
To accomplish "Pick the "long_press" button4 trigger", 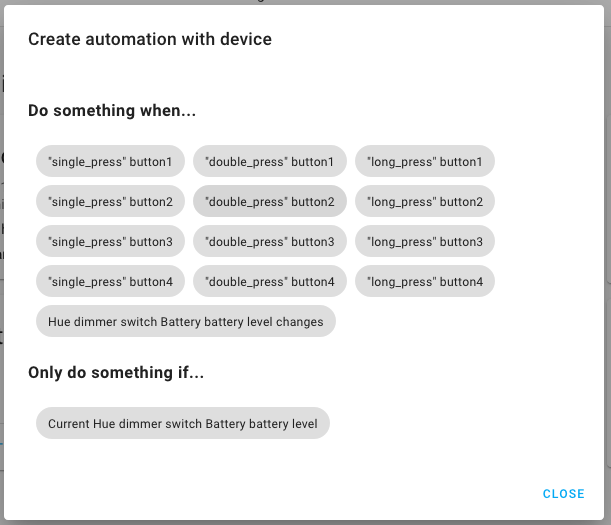I will click(424, 282).
